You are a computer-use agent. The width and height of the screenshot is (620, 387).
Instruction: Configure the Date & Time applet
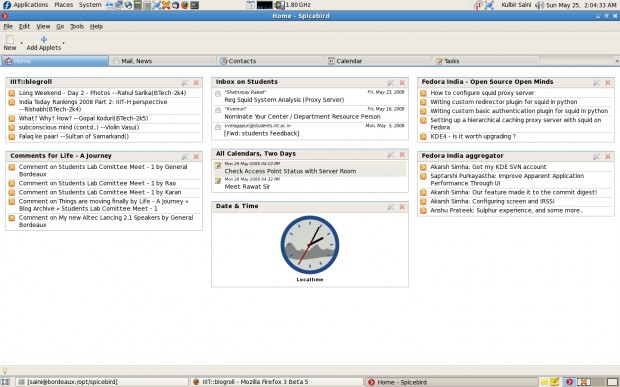click(391, 207)
